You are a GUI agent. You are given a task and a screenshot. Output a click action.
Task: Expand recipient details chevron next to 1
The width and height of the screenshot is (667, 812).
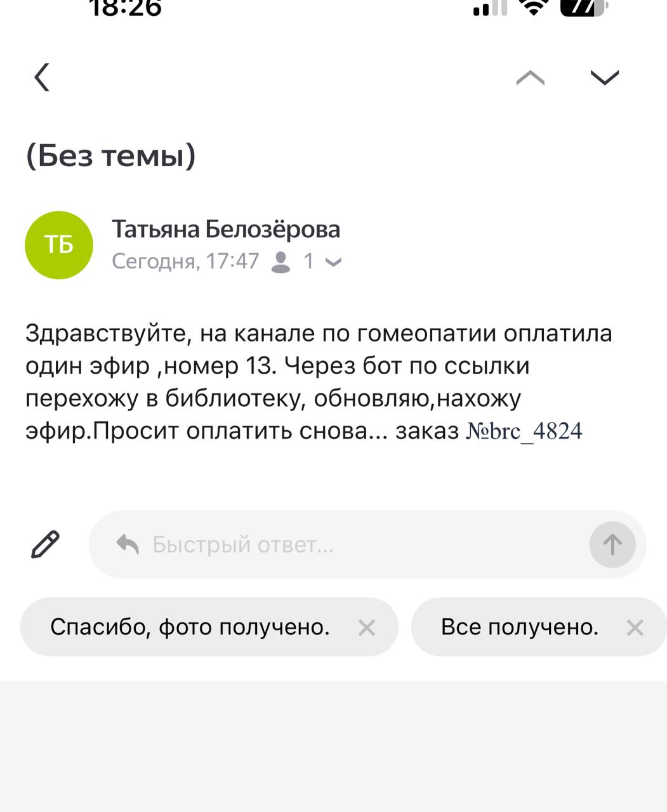tap(333, 261)
